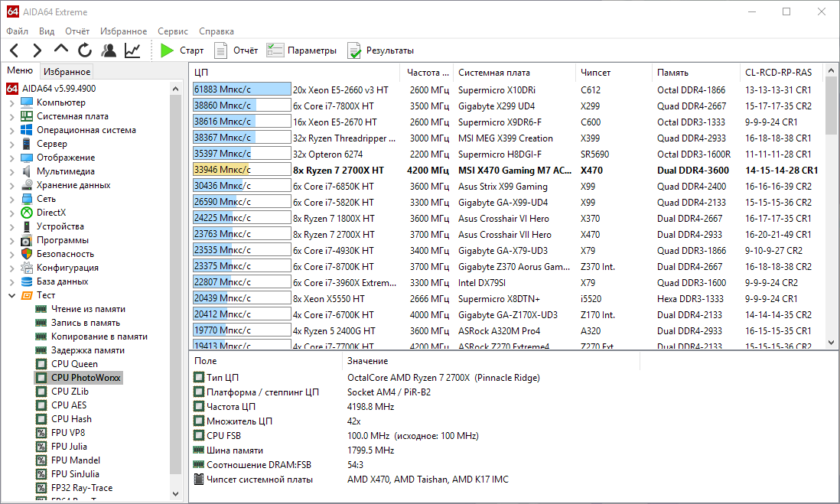Select the CPU Queen benchmark
Image resolution: width=840 pixels, height=504 pixels.
74,364
